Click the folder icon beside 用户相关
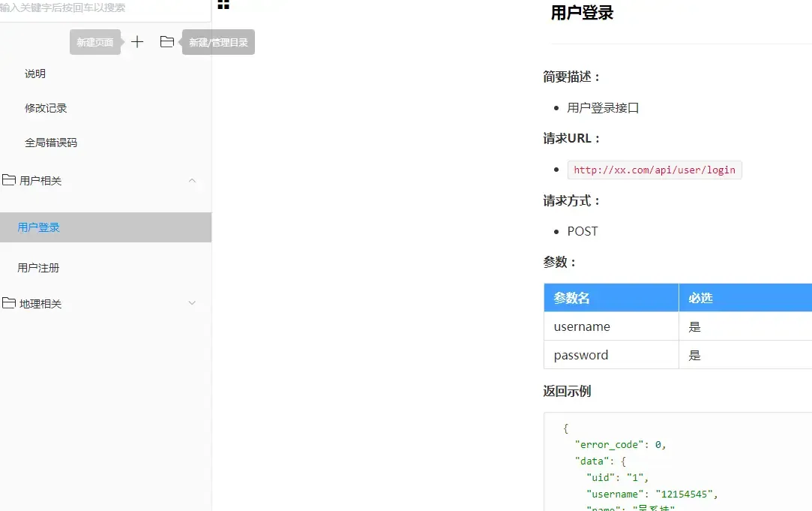812x511 pixels. 10,180
